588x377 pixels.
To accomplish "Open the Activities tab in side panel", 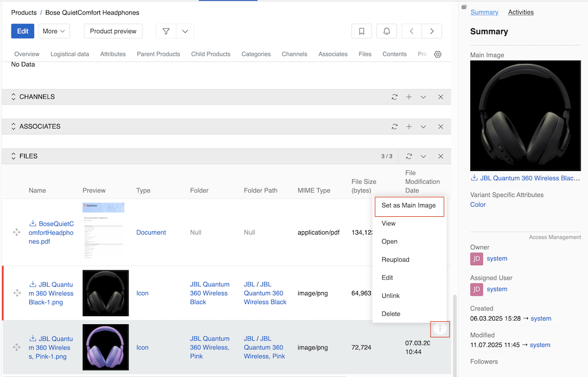I will [520, 12].
